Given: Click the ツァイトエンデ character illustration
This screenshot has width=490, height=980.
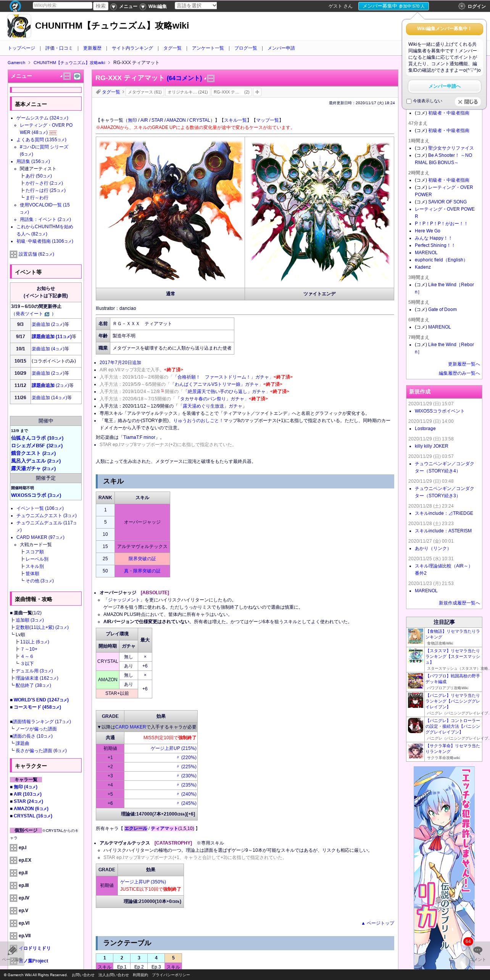Looking at the screenshot, I should tap(319, 212).
